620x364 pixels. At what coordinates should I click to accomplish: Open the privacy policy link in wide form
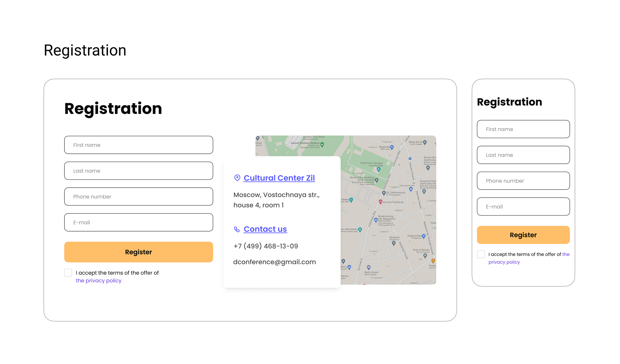click(x=99, y=281)
